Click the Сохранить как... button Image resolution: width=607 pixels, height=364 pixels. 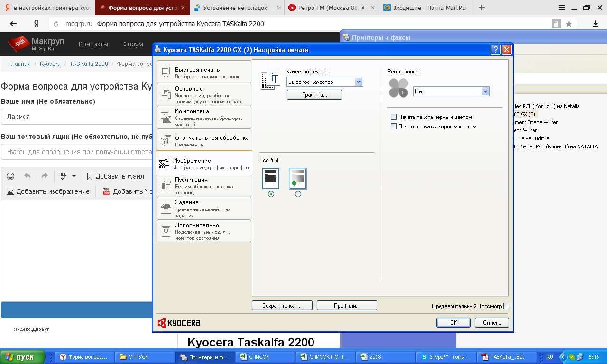pyautogui.click(x=282, y=306)
